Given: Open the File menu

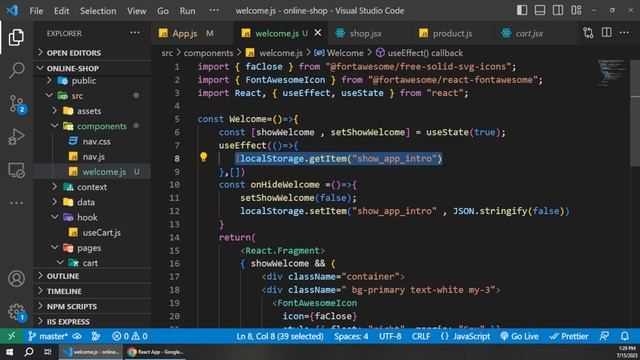Looking at the screenshot, I should click(36, 11).
